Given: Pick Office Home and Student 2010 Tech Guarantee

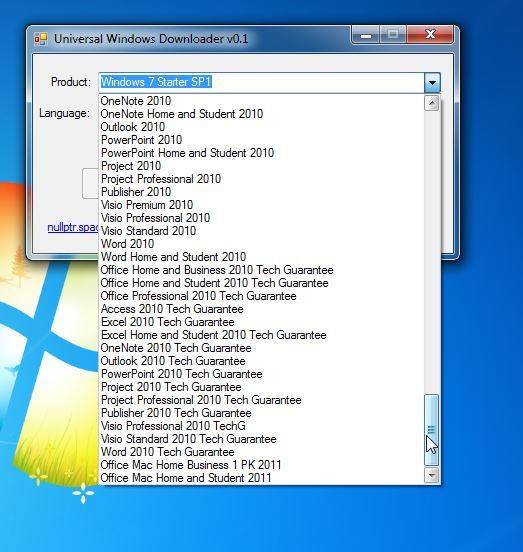Looking at the screenshot, I should [x=262, y=283].
